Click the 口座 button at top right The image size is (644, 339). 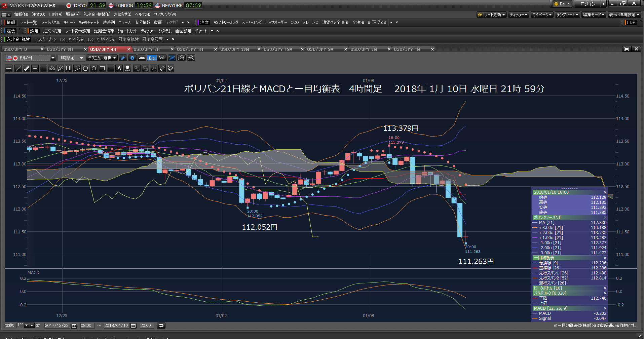point(631,23)
